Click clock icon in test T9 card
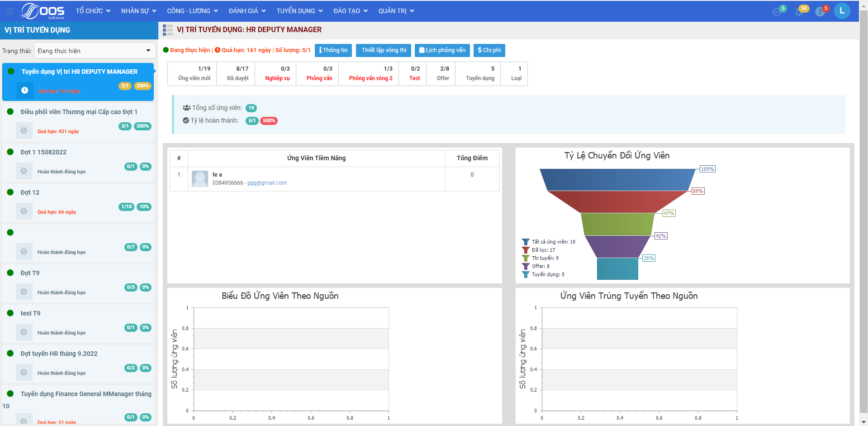The width and height of the screenshot is (868, 426). (24, 332)
